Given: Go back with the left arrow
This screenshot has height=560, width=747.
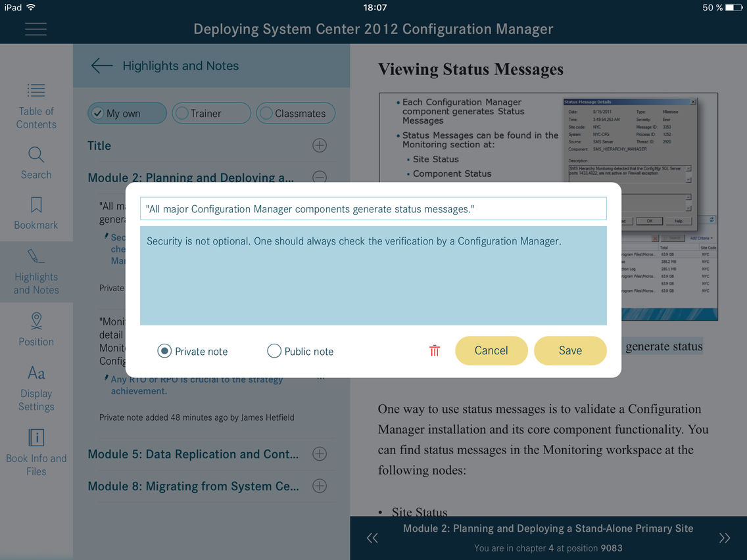Looking at the screenshot, I should click(x=101, y=66).
